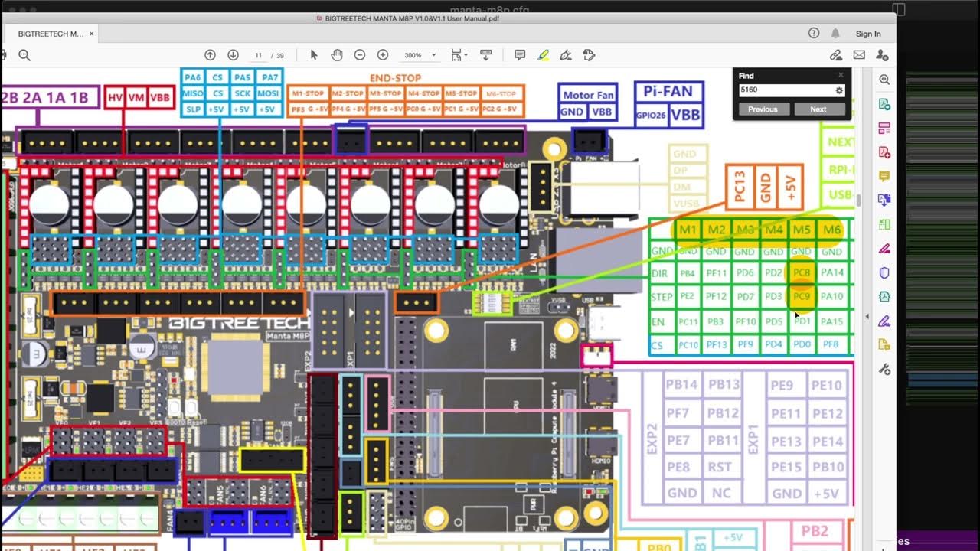
Task: Open the green compare tool icon
Action: (x=884, y=225)
